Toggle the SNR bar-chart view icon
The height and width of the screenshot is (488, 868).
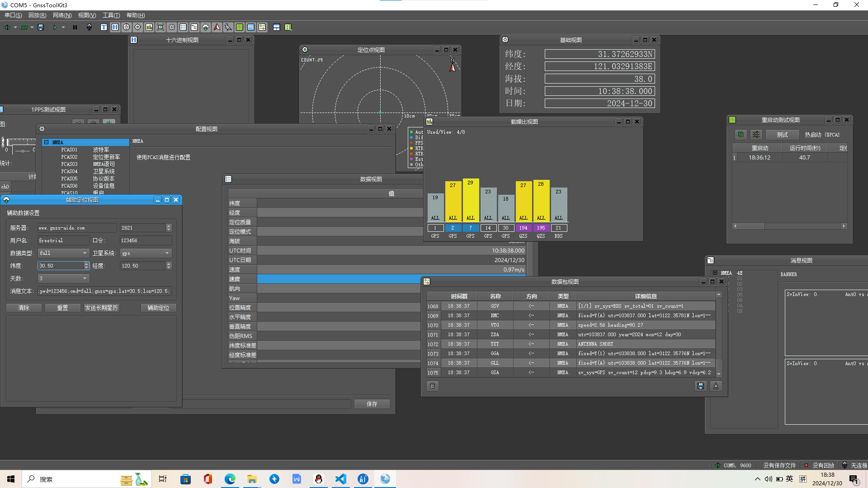[149, 27]
